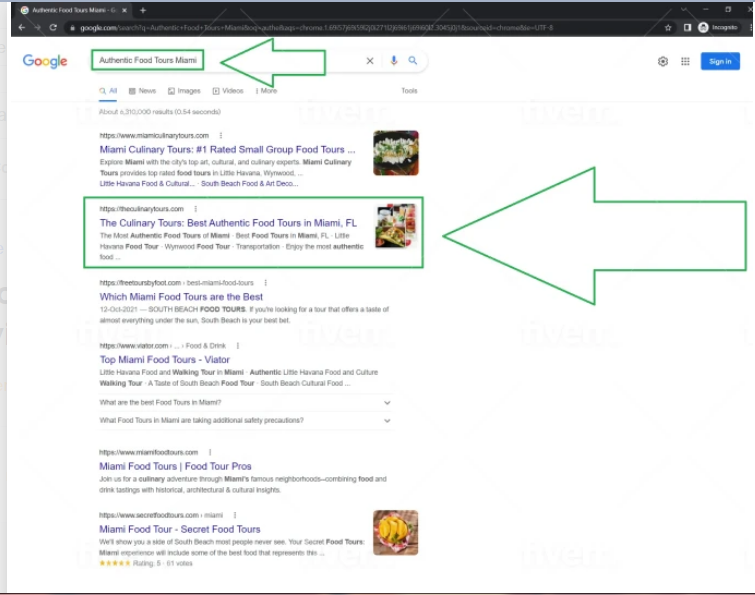Switch to the News tab
The width and height of the screenshot is (755, 595).
coord(142,91)
